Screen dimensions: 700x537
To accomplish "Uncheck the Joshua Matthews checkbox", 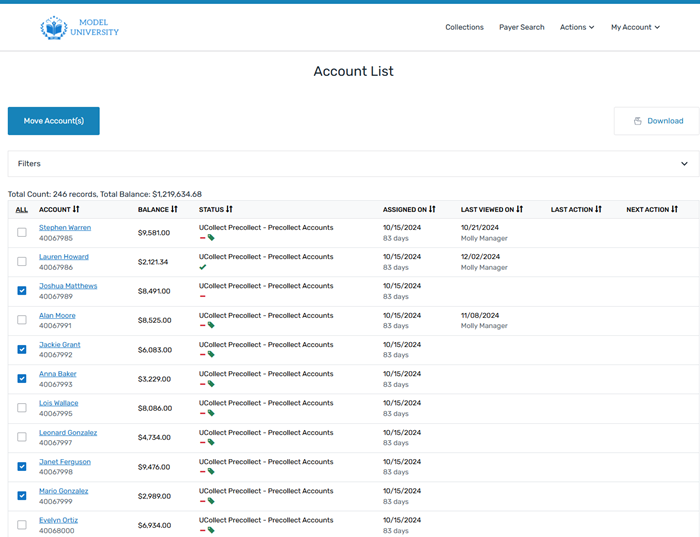I will point(22,291).
